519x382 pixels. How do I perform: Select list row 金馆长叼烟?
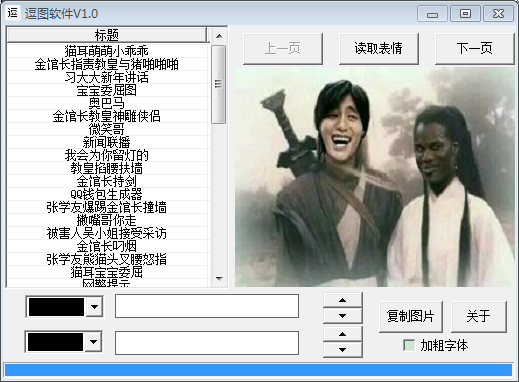(107, 246)
